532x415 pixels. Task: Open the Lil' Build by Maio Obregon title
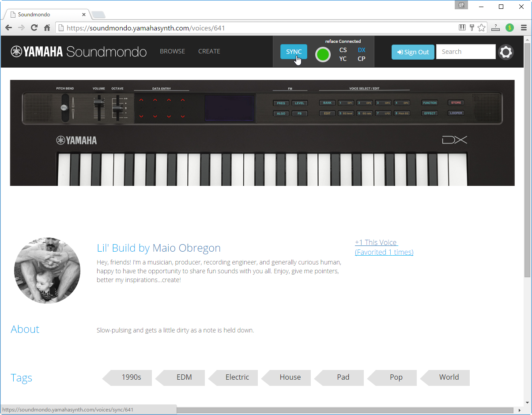pos(158,248)
